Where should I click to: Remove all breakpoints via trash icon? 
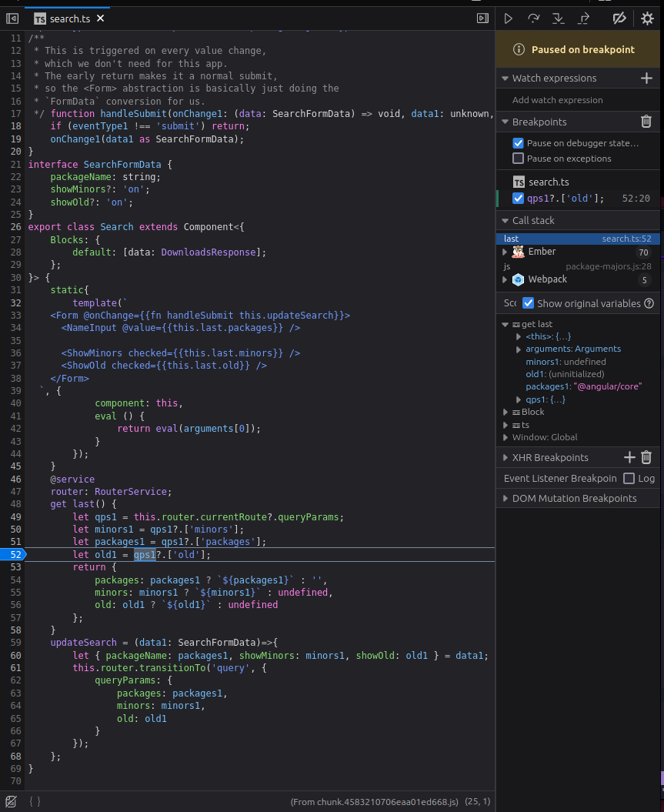pos(646,121)
